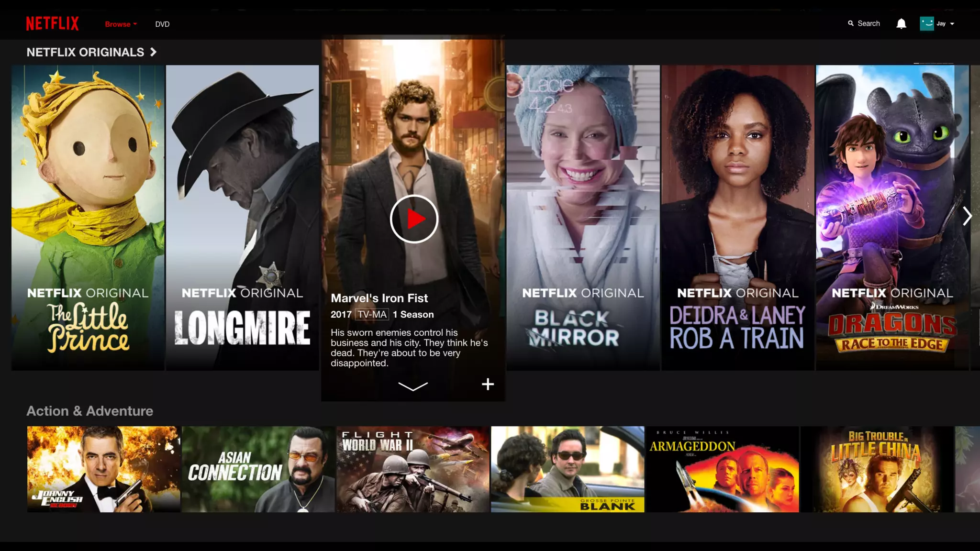The image size is (980, 551).
Task: Open the Black Mirror poster
Action: [x=583, y=218]
